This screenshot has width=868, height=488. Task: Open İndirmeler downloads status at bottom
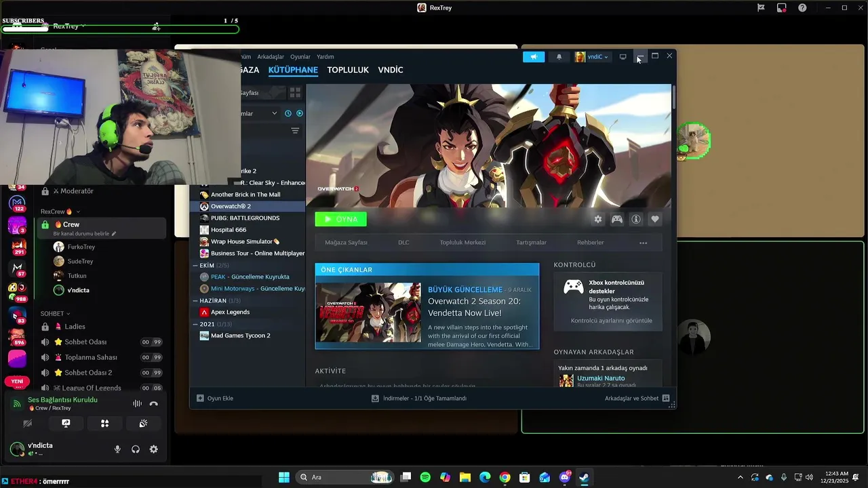point(419,399)
